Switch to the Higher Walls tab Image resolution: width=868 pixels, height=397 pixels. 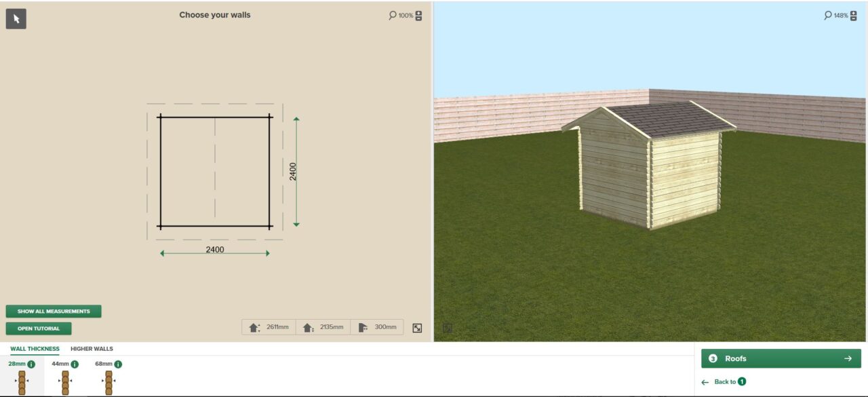[x=93, y=348]
